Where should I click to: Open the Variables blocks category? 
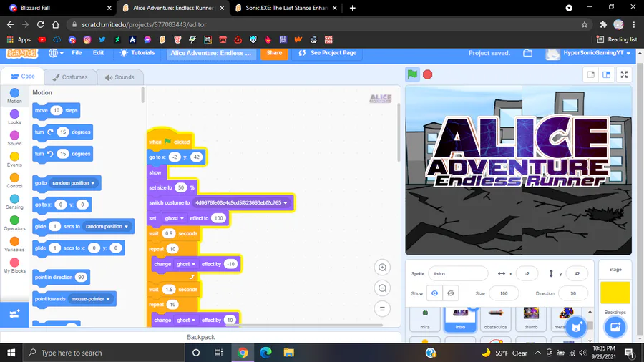point(14,244)
